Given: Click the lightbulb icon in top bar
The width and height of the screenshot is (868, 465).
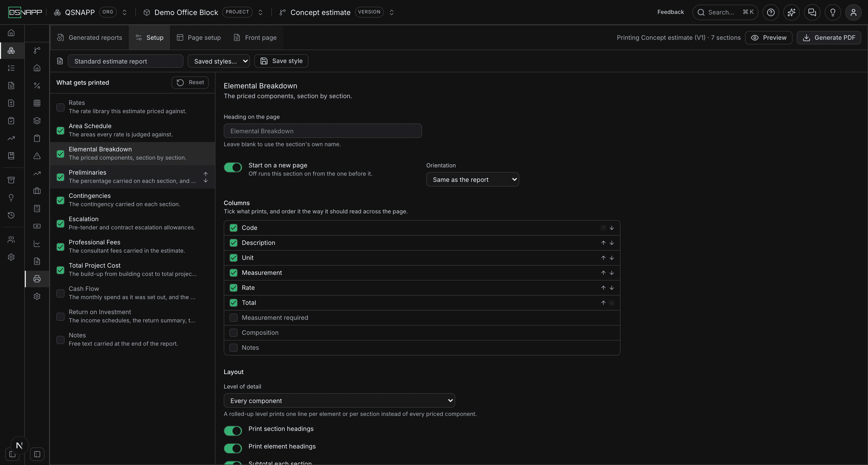Looking at the screenshot, I should coord(833,12).
